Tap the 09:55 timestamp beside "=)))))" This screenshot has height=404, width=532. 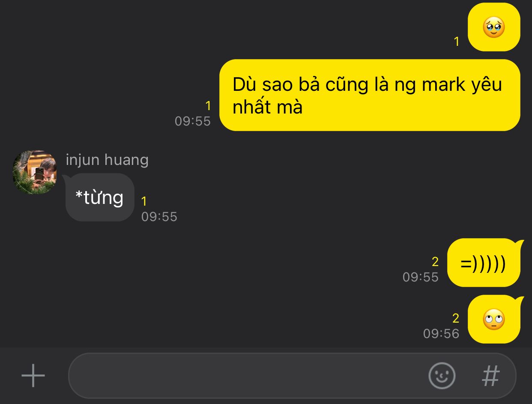coord(421,277)
